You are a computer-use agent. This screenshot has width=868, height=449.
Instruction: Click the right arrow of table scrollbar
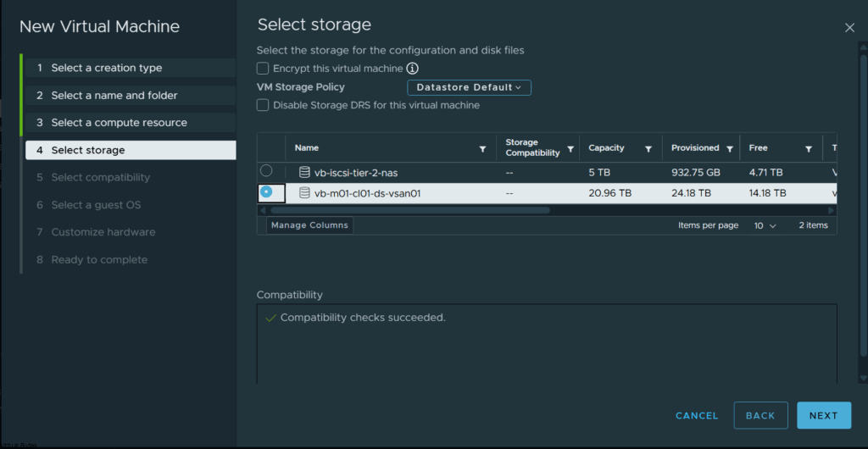tap(831, 211)
